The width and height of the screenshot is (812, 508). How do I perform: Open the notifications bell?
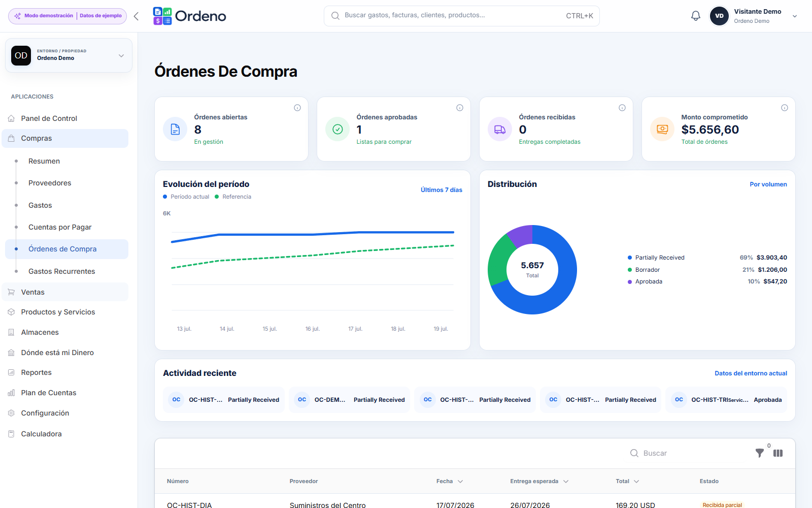pyautogui.click(x=696, y=16)
